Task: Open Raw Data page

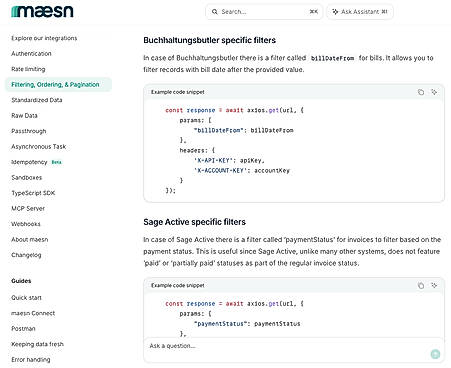Action: click(x=24, y=115)
